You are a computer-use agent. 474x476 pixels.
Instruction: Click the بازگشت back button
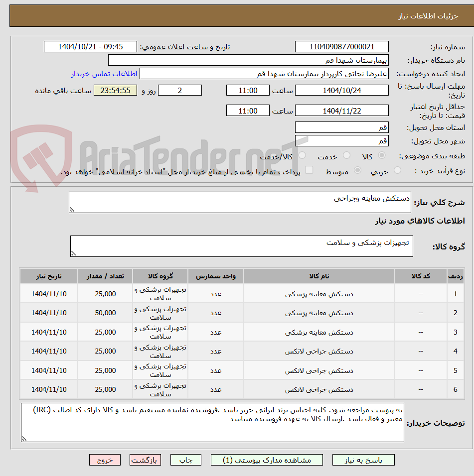[145, 460]
